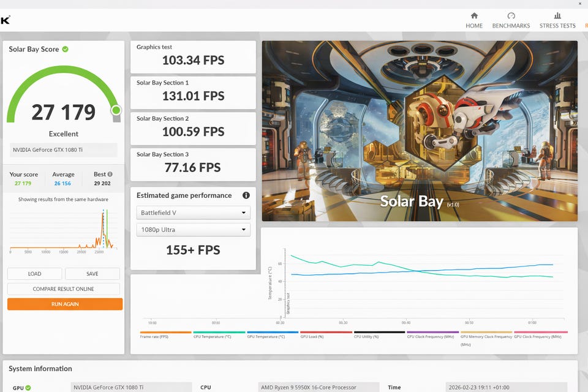The width and height of the screenshot is (588, 392).
Task: Open the 1080p Ultra resolution dropdown
Action: (x=193, y=230)
